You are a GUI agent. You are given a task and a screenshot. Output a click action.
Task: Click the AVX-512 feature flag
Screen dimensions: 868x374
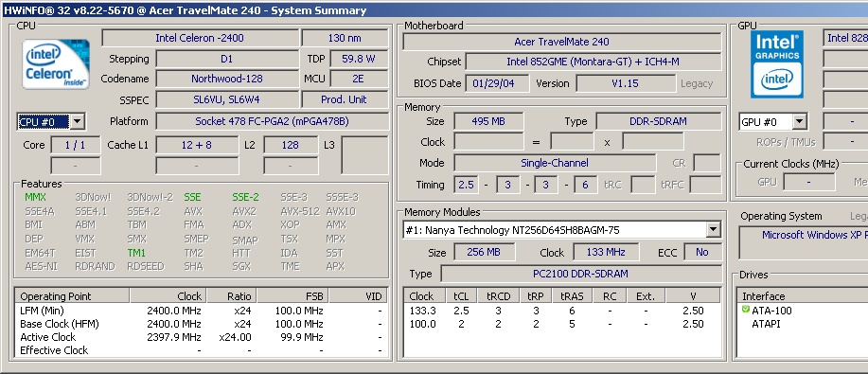click(299, 211)
